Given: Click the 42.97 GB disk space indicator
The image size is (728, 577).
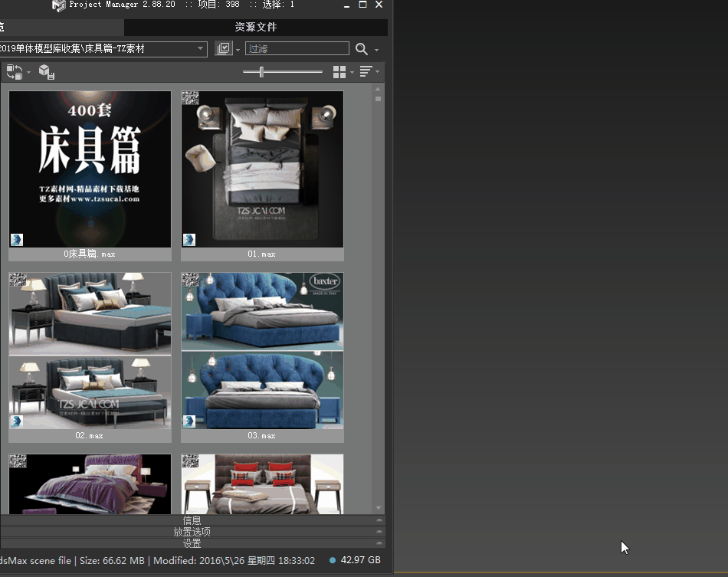Looking at the screenshot, I should point(355,560).
